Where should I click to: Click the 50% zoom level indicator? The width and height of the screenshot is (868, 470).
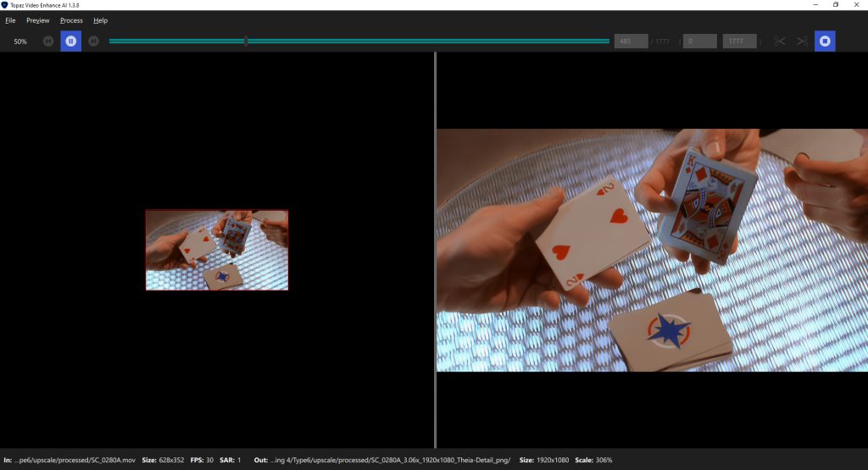click(x=20, y=41)
